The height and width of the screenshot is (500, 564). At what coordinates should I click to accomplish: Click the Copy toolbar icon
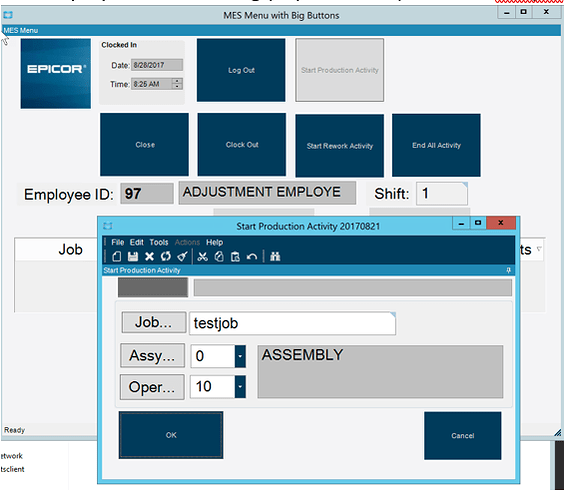click(219, 256)
